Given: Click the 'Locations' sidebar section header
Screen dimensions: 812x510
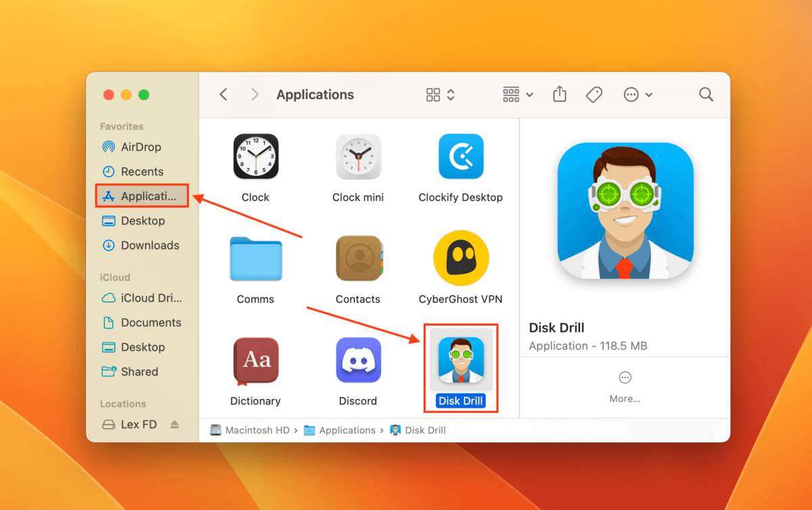Looking at the screenshot, I should [x=123, y=404].
